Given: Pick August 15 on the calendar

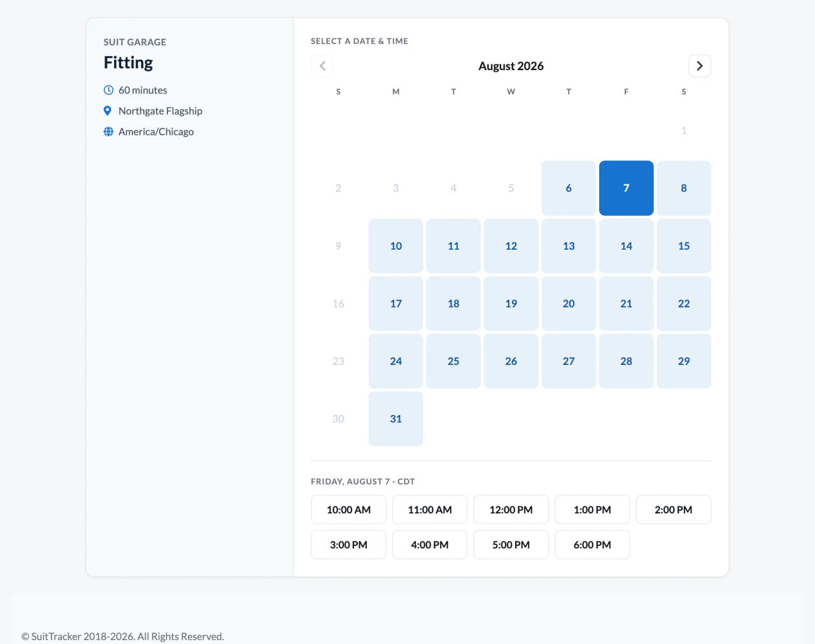Looking at the screenshot, I should pos(684,246).
